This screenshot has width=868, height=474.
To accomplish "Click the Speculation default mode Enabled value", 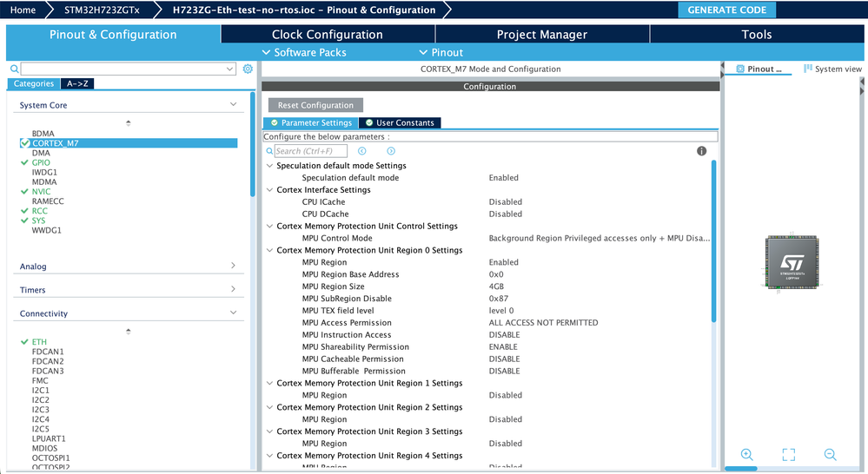I will pyautogui.click(x=503, y=178).
